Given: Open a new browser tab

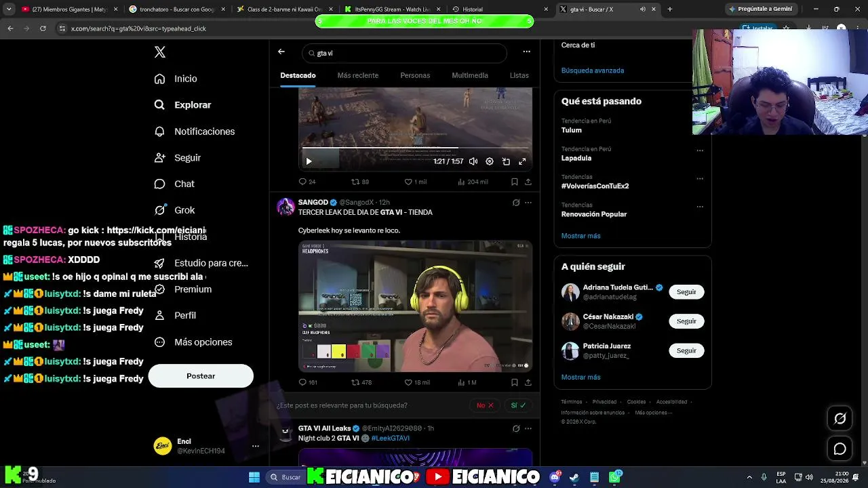Looking at the screenshot, I should coord(670,9).
